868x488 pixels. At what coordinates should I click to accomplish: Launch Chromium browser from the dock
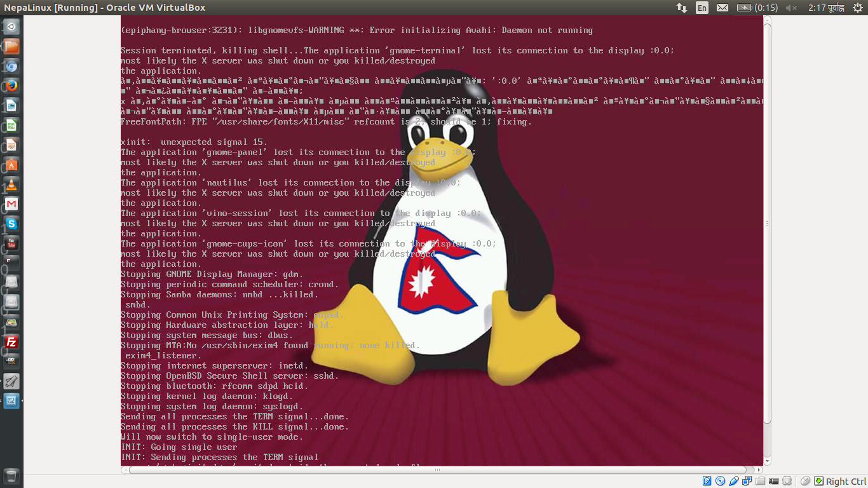[x=11, y=66]
